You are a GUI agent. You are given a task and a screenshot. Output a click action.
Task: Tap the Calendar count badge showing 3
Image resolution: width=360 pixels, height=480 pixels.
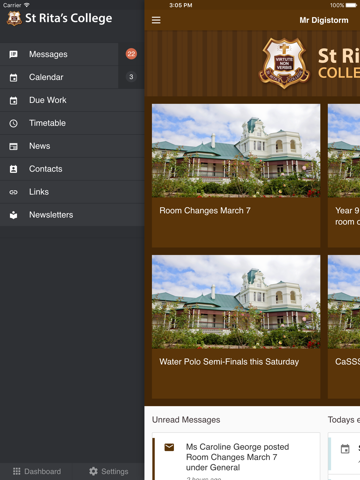click(131, 77)
